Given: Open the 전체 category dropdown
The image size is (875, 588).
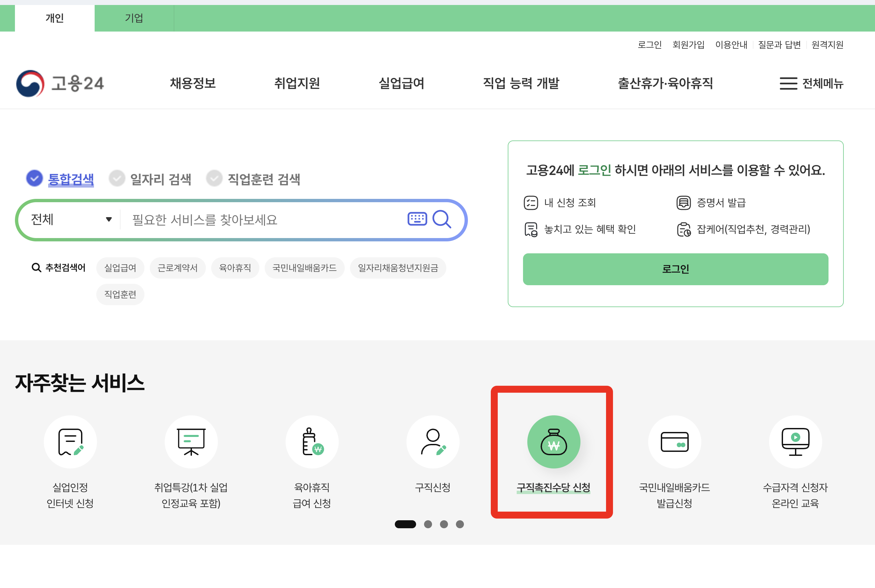Looking at the screenshot, I should [x=69, y=219].
